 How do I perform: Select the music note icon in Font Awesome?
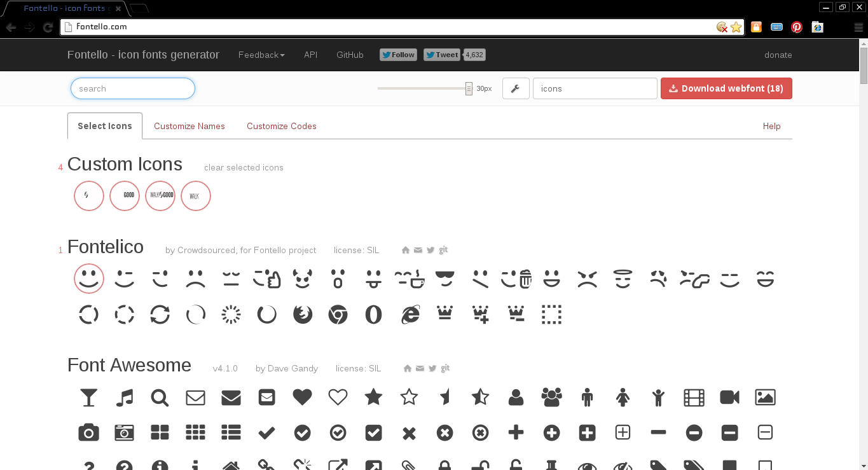[124, 397]
